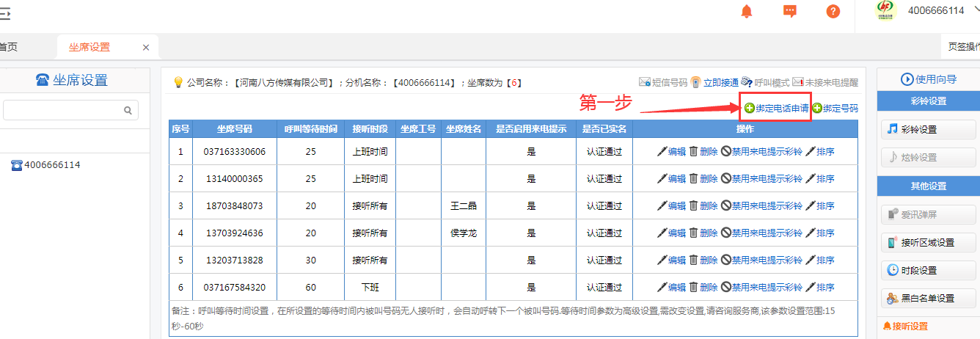Click the notification bell icon
Screen dimensions: 980x339
(747, 11)
